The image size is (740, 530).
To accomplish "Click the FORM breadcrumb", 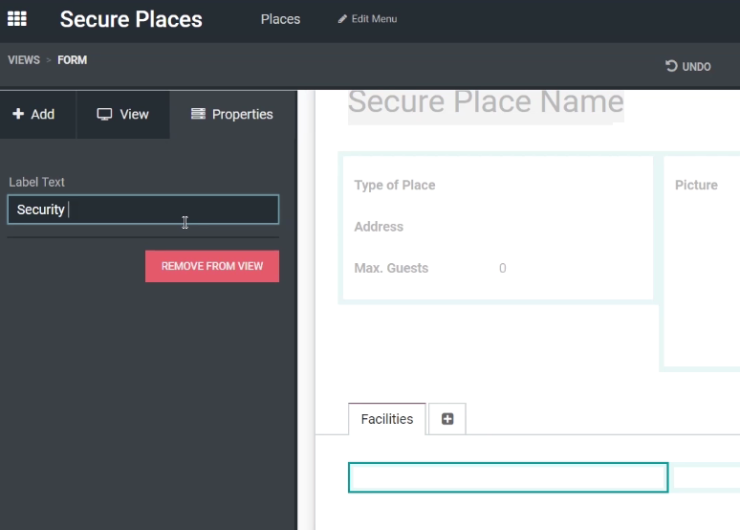I will pos(72,60).
